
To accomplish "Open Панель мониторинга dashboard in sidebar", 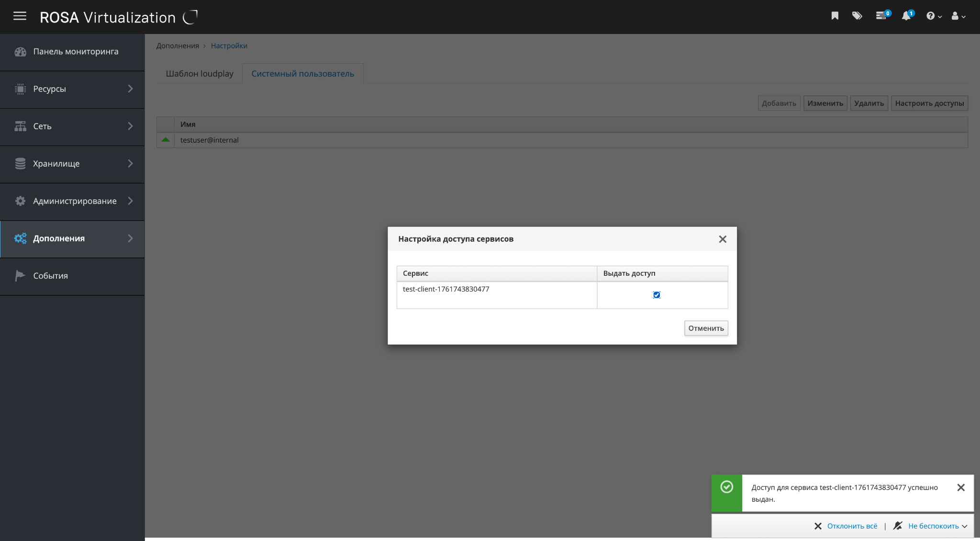I will (76, 52).
